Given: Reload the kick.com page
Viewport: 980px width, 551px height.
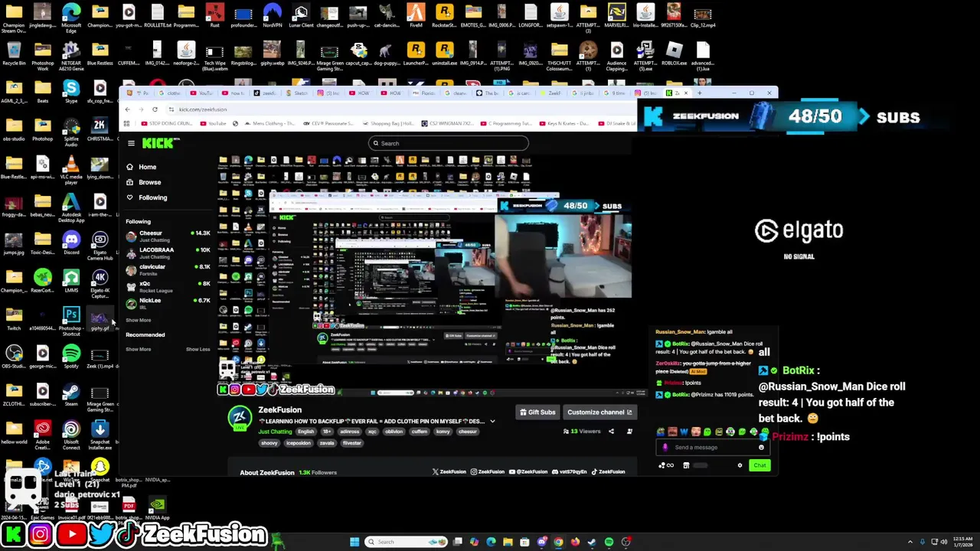Looking at the screenshot, I should click(155, 109).
